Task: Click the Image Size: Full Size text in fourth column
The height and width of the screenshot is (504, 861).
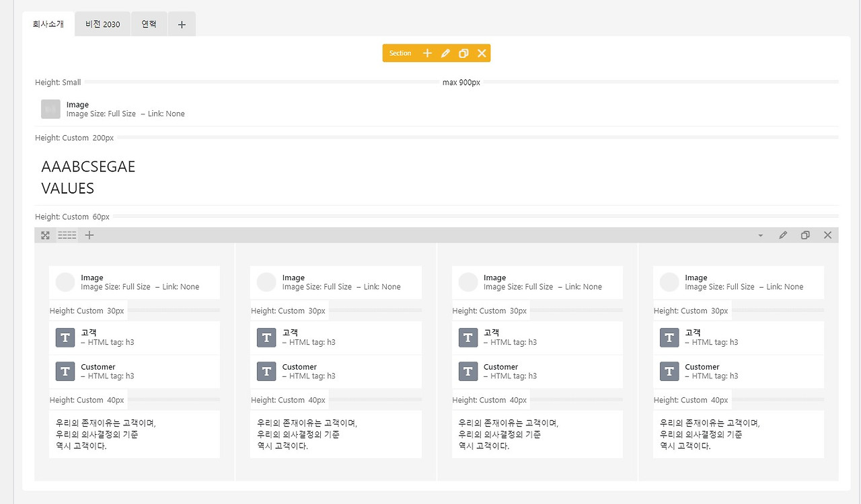Action: point(720,287)
